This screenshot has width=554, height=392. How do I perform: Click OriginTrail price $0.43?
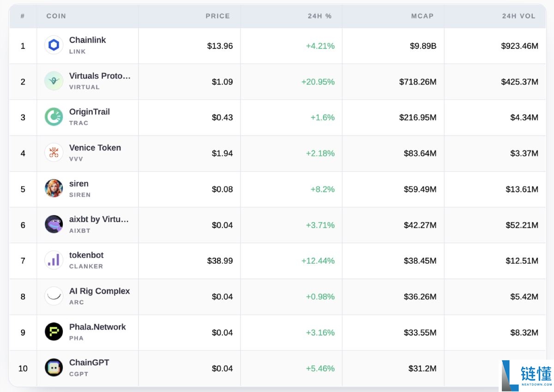(x=223, y=118)
